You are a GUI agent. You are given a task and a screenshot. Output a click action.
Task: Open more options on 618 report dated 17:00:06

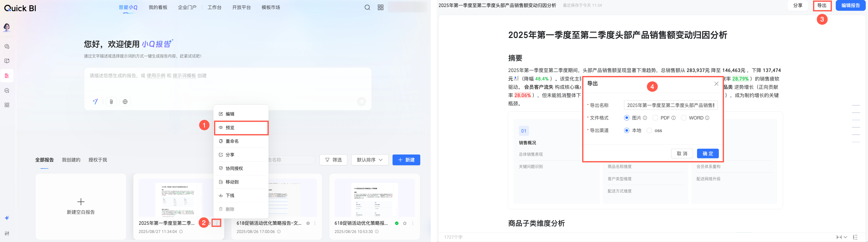[x=315, y=223]
